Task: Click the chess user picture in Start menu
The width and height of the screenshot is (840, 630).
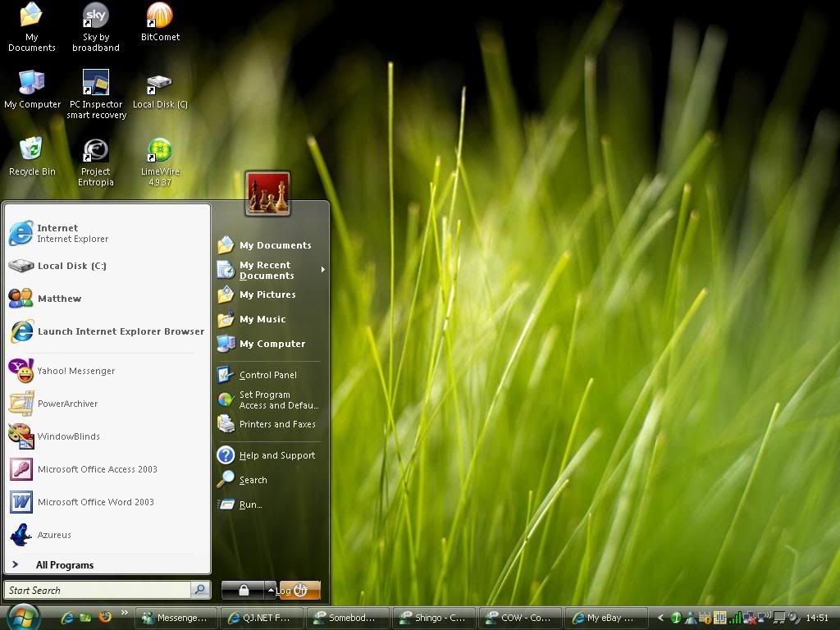Action: click(267, 194)
